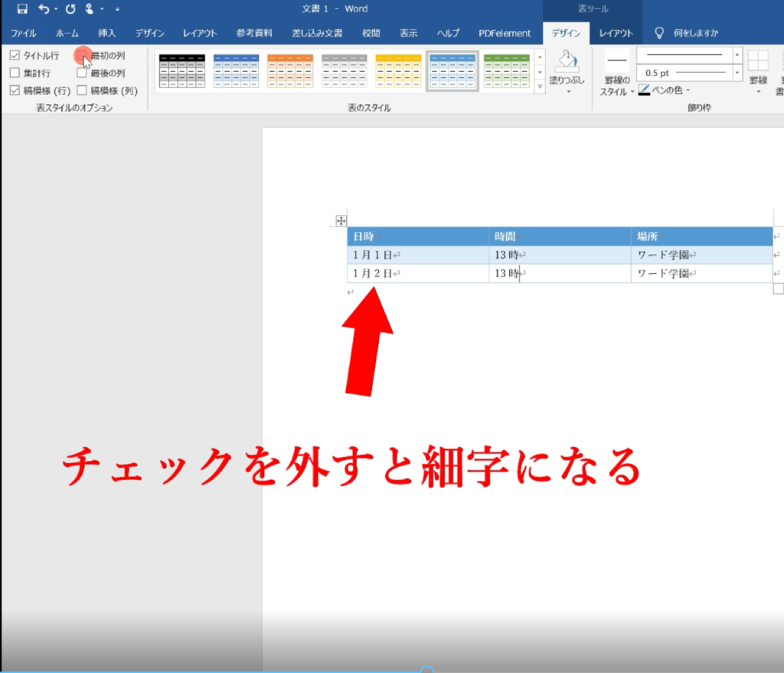Select the orange table style thumbnail
784x673 pixels.
[290, 70]
